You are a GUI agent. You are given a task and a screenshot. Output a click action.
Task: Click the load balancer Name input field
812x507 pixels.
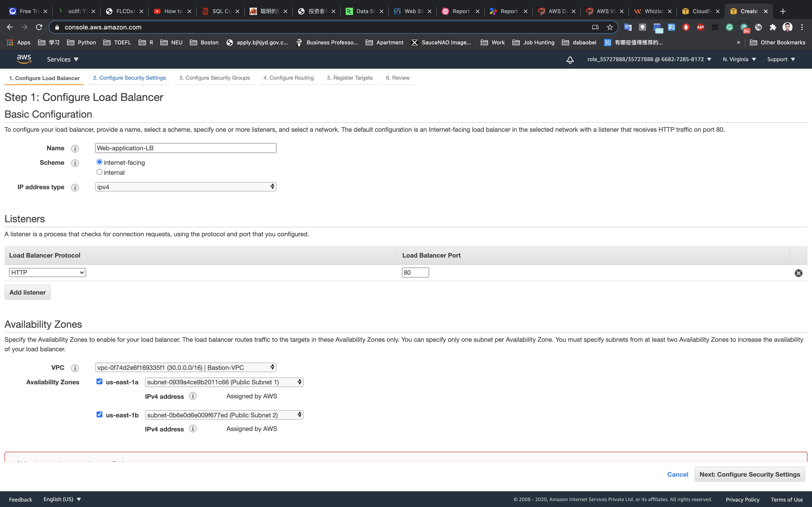click(x=185, y=148)
